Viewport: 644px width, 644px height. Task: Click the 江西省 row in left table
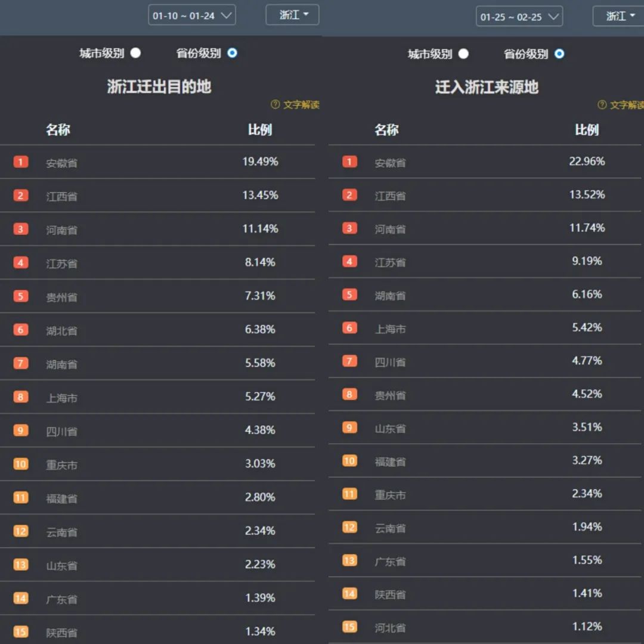click(x=157, y=195)
